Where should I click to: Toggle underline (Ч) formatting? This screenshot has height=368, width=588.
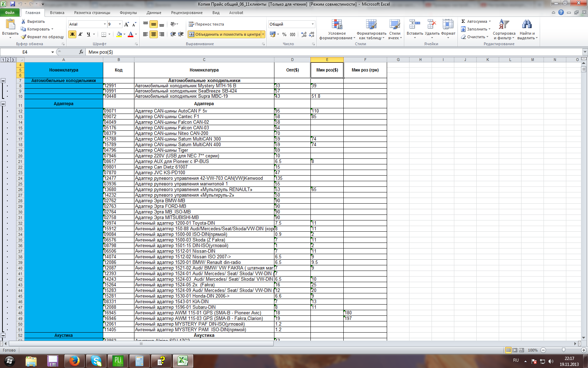(x=88, y=34)
